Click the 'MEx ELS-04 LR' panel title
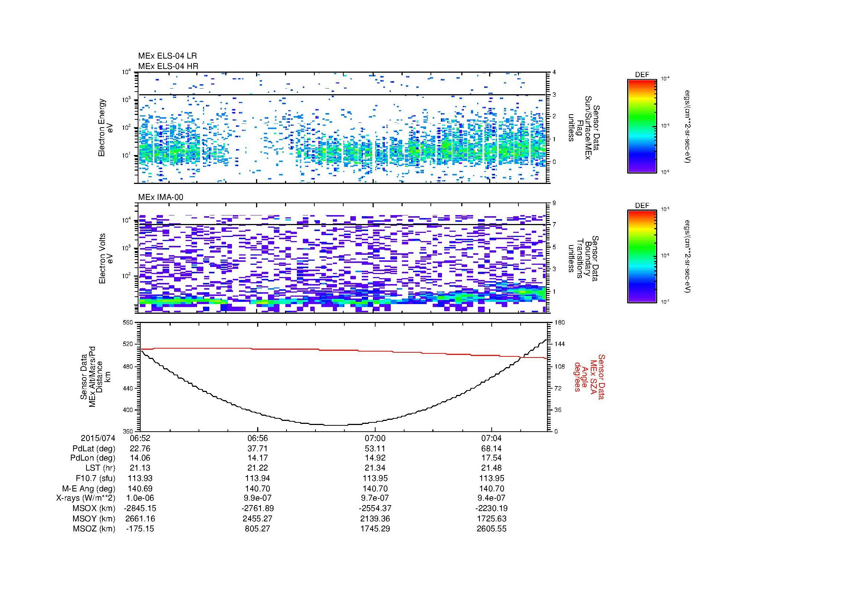The height and width of the screenshot is (613, 868). (167, 56)
